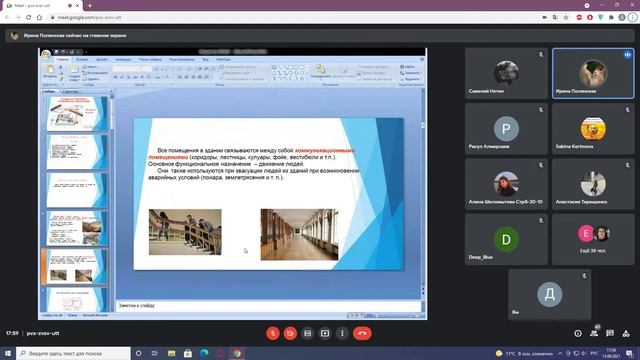Select third slide thumbnail in shared PowerPoint
640x360 pixels.
click(77, 190)
